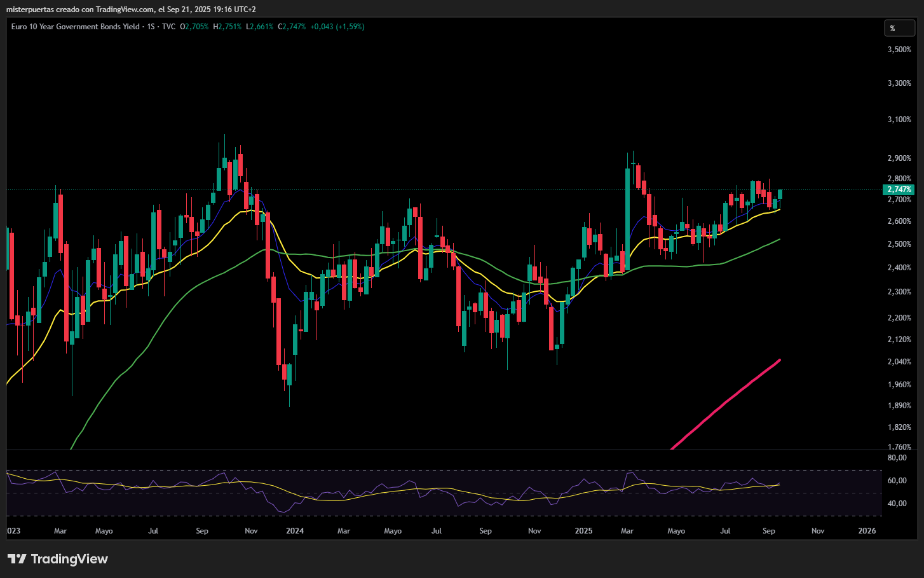Viewport: 924px width, 578px height.
Task: Click the 40,00 RSI axis label
Action: coord(897,504)
